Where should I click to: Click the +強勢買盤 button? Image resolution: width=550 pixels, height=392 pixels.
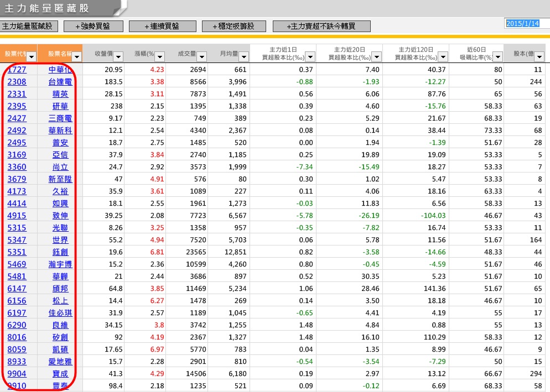tap(94, 27)
